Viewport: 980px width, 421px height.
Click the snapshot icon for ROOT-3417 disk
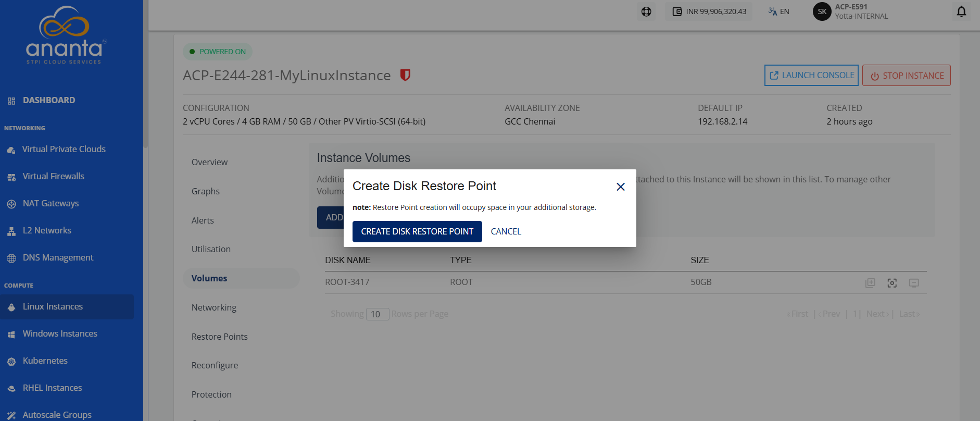(x=892, y=283)
